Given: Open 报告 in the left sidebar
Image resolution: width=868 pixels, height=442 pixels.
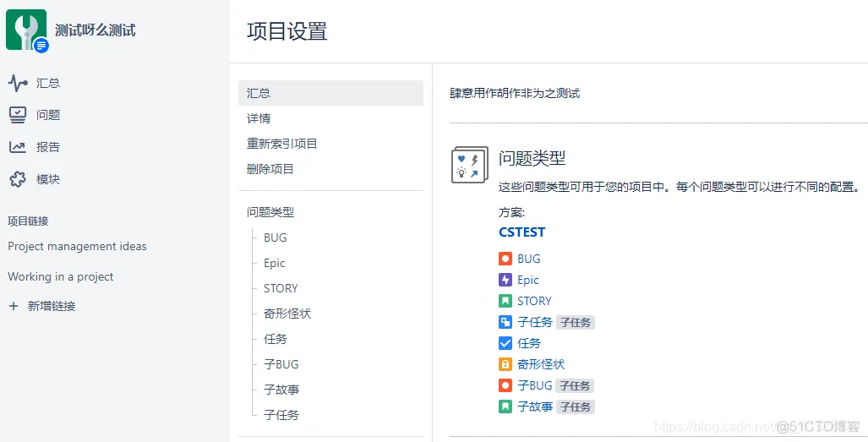Looking at the screenshot, I should [48, 147].
